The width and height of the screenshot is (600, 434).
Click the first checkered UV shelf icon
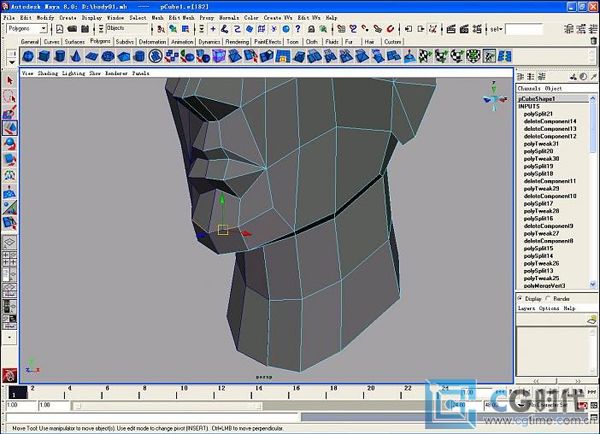click(425, 57)
